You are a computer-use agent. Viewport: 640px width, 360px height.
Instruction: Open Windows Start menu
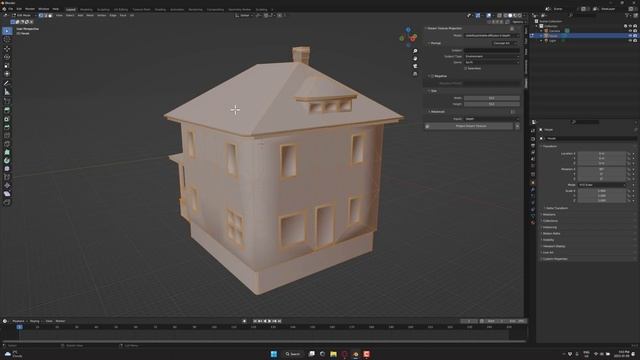click(273, 354)
